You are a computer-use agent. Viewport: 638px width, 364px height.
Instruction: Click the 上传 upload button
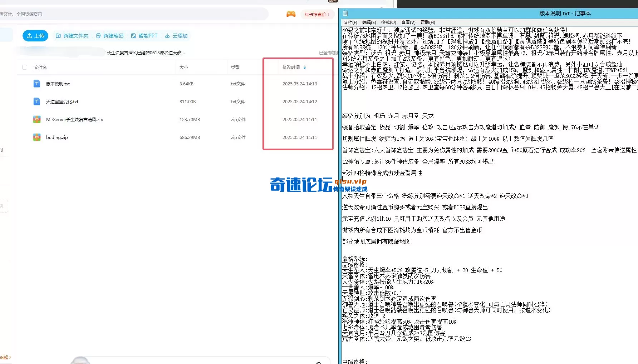click(x=35, y=36)
